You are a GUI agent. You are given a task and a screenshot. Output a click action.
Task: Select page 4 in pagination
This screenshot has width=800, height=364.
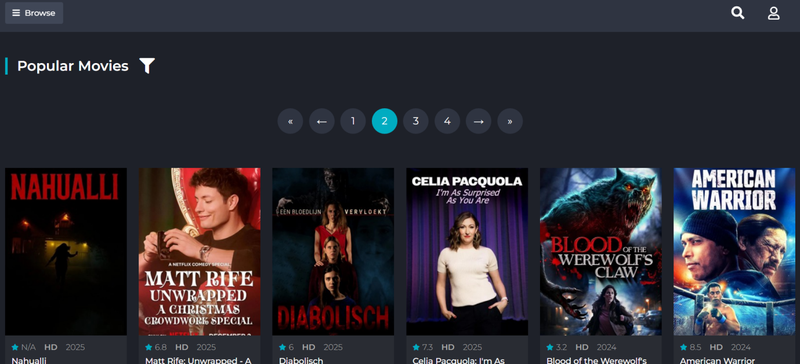(x=447, y=121)
